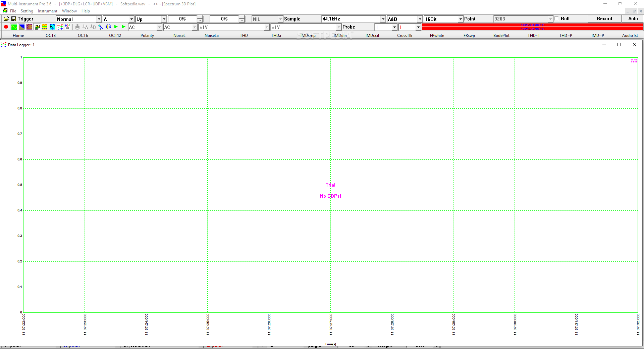Click the OCT3 hot panel button
Image resolution: width=644 pixels, height=349 pixels.
51,35
